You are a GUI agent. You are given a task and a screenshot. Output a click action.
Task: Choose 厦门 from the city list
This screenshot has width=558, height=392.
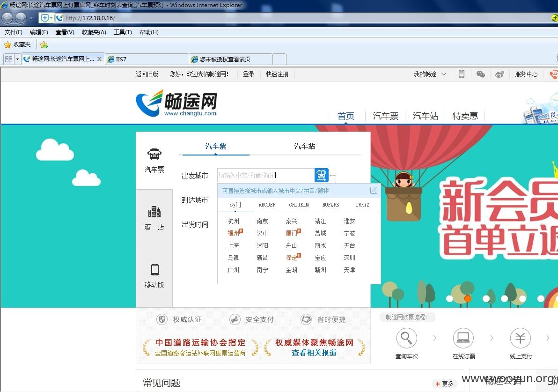pyautogui.click(x=292, y=233)
